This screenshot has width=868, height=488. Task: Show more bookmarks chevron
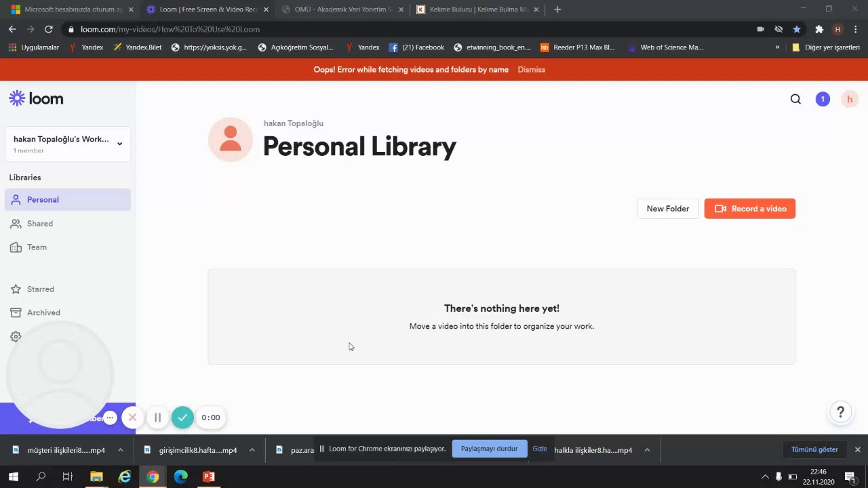pos(777,47)
